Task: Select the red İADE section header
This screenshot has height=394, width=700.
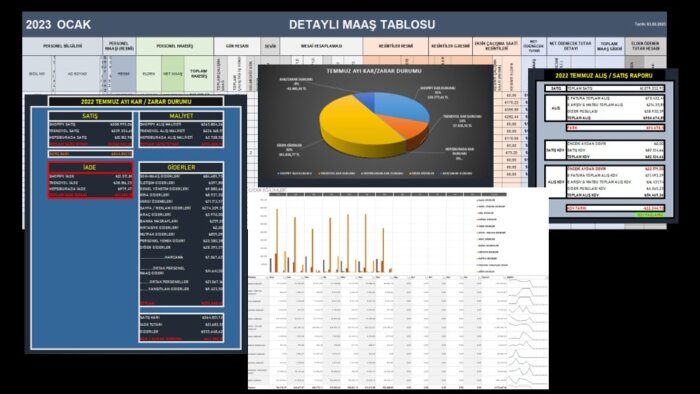Action: point(90,167)
